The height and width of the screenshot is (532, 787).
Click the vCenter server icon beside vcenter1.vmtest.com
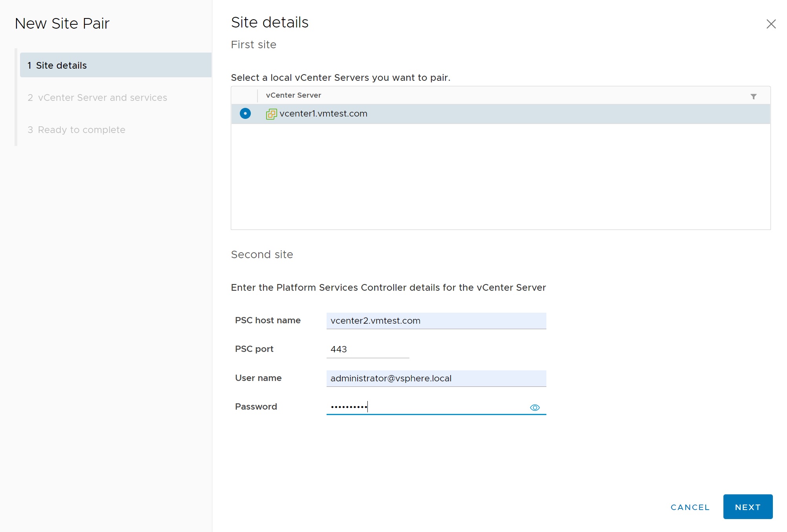point(271,114)
